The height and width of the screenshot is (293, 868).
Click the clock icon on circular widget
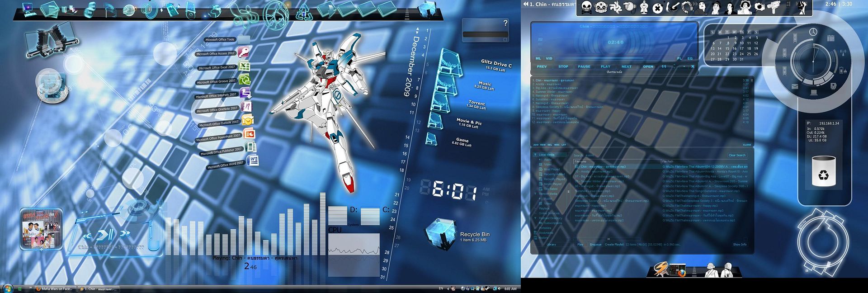tap(813, 32)
